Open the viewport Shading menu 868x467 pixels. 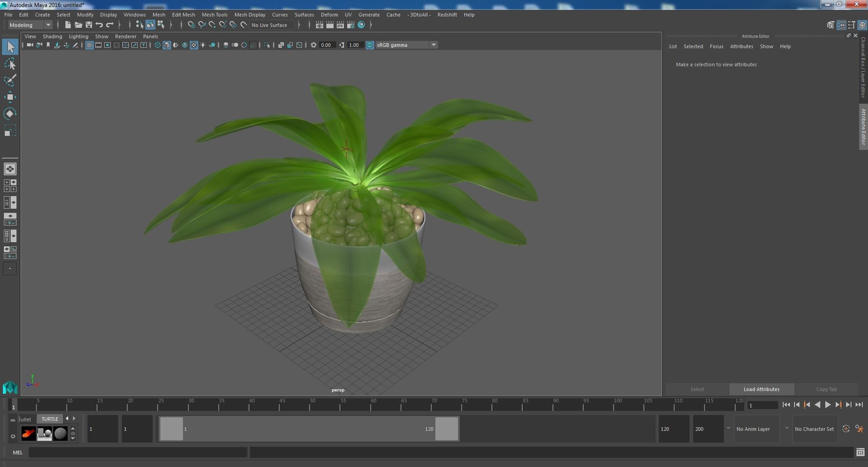pos(52,36)
